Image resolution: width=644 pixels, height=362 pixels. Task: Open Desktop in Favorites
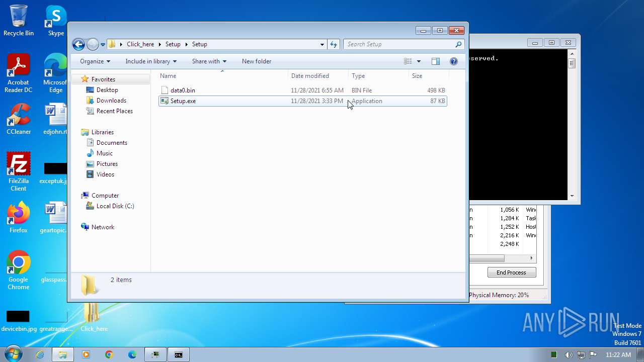[x=107, y=90]
